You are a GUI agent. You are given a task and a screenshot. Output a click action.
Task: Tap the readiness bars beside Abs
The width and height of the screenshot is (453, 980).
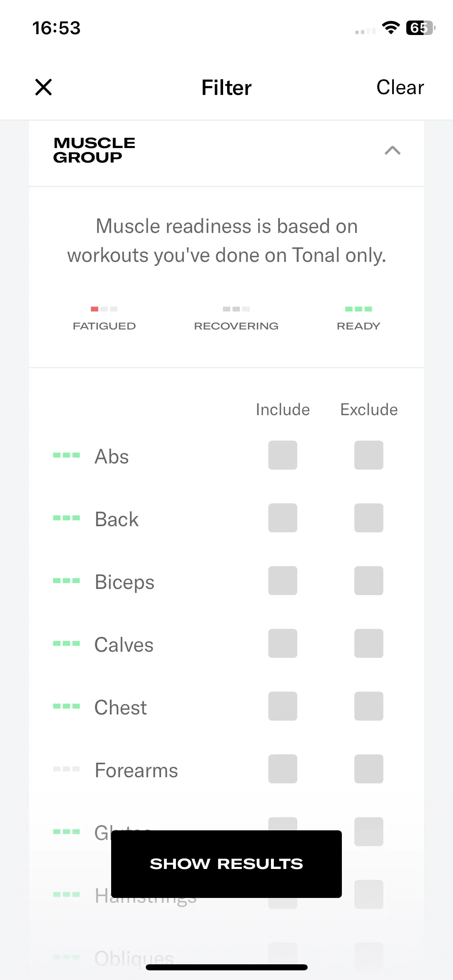click(x=66, y=455)
